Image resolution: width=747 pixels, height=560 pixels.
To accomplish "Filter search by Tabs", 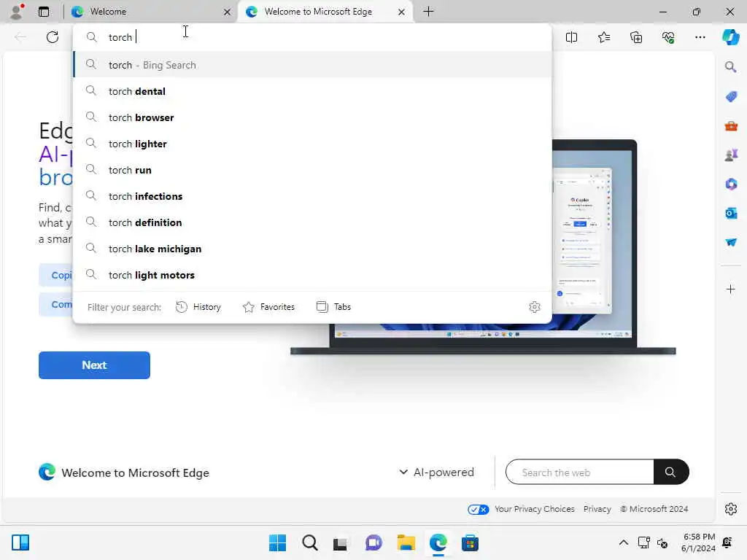I will point(333,307).
